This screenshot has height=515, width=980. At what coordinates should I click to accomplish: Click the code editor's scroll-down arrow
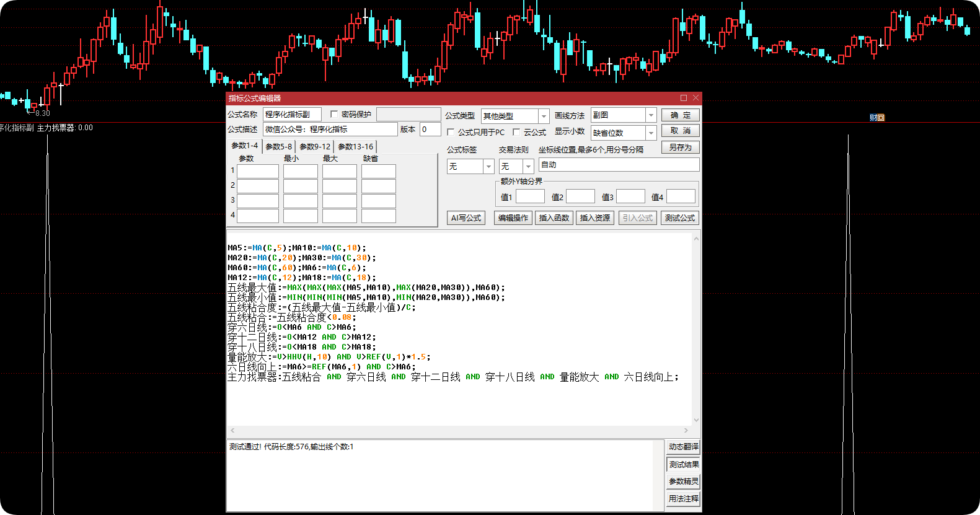[696, 420]
